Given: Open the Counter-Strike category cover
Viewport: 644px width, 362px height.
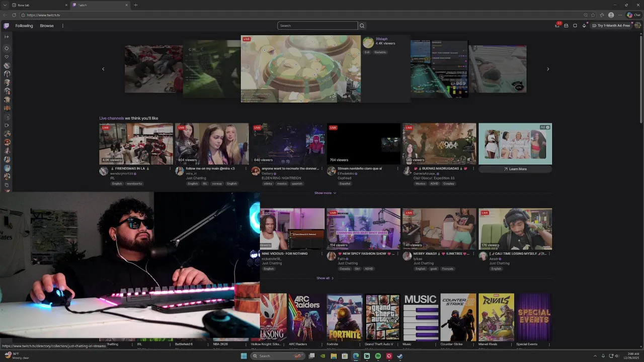Looking at the screenshot, I should pyautogui.click(x=458, y=317).
